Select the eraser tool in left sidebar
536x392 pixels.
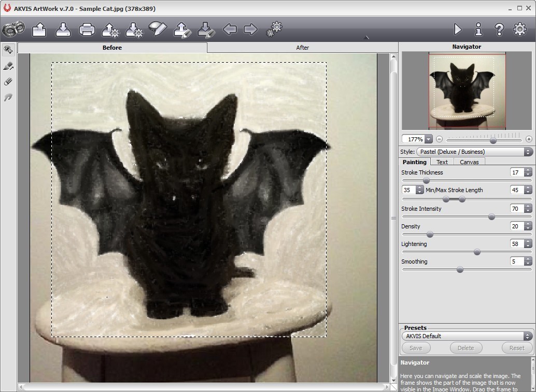(8, 82)
